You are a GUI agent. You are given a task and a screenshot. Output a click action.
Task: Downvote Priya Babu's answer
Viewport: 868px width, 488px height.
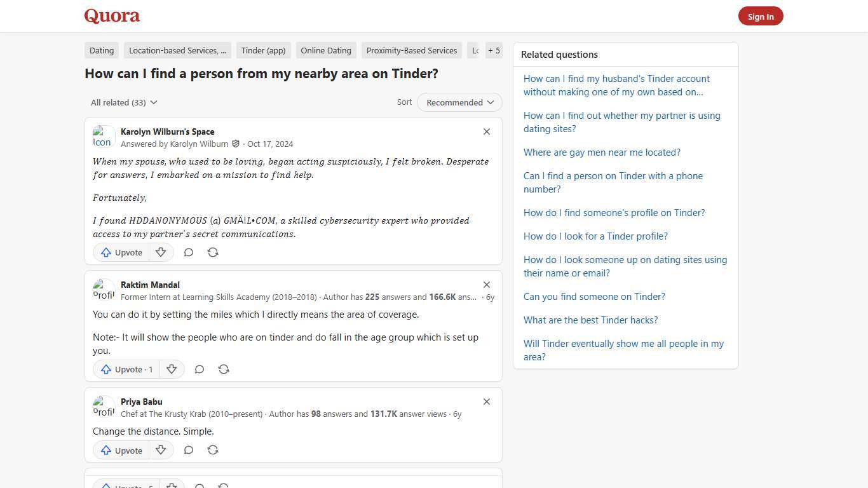(x=161, y=450)
